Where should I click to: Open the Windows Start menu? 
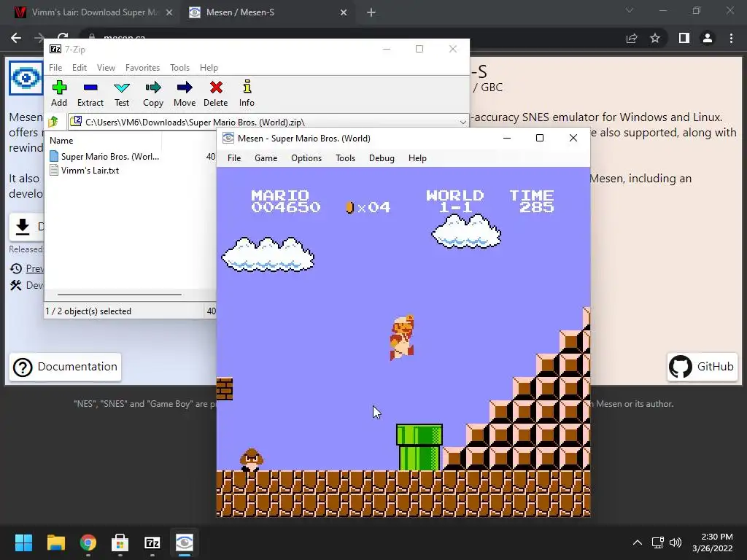click(23, 542)
